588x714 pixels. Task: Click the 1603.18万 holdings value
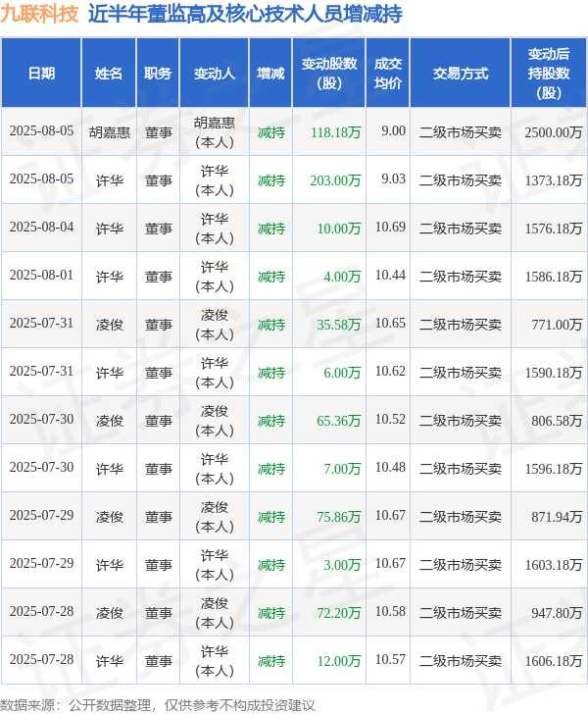click(x=554, y=565)
